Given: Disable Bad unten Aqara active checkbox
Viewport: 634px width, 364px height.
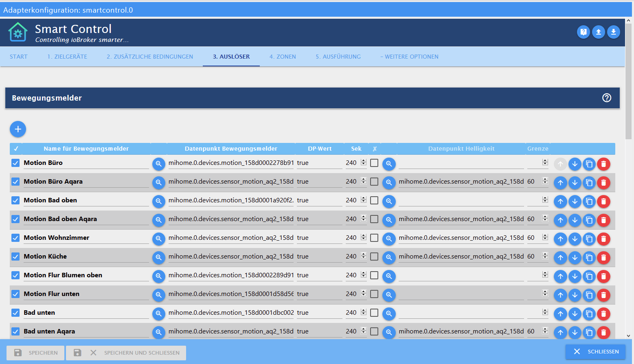Looking at the screenshot, I should [x=15, y=331].
